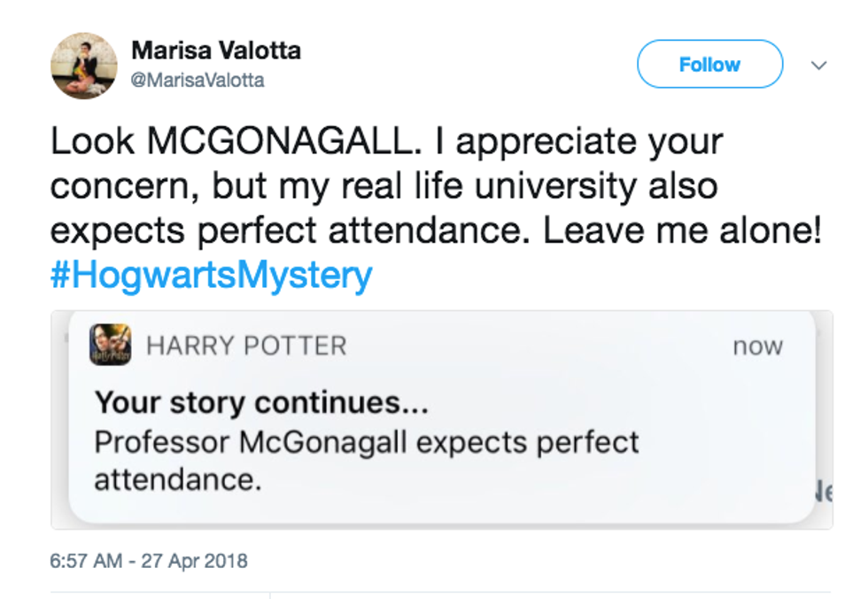Open the #HogwartsMystery hashtag link
868x599 pixels.
tap(212, 276)
